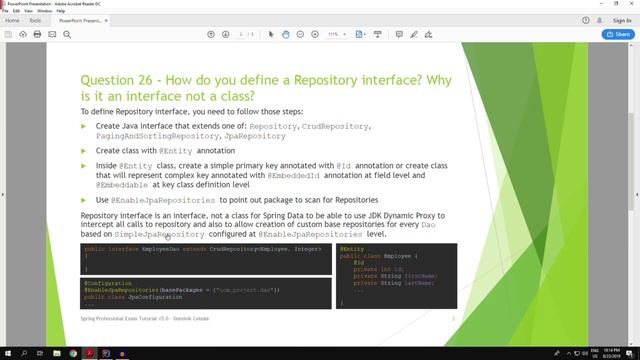
Task: Click the vertical scrollbar thumb
Action: pos(631,161)
